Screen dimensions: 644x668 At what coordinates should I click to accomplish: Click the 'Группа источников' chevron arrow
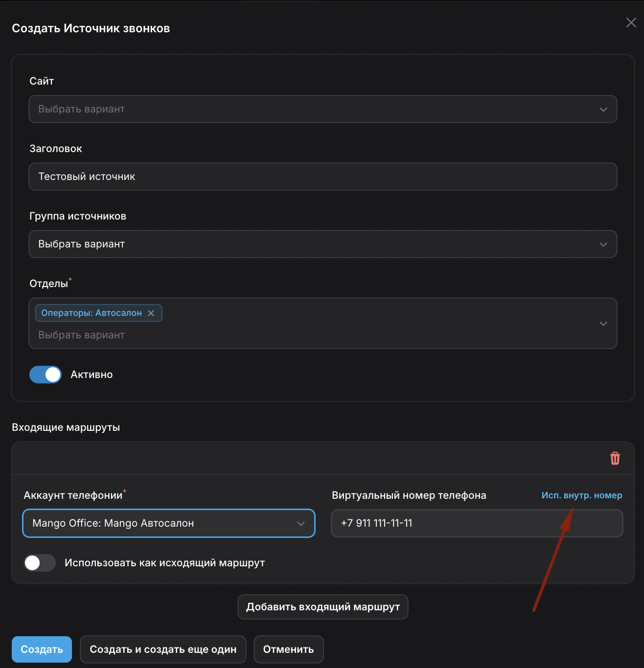(x=603, y=244)
